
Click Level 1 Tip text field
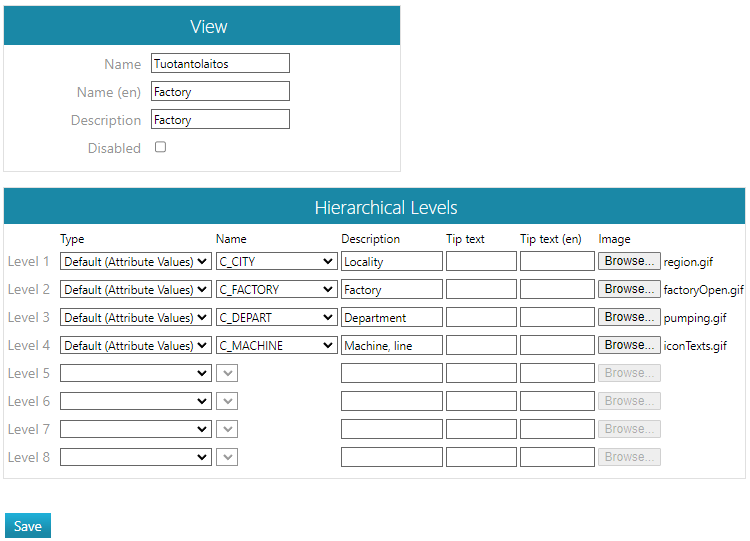coord(481,261)
